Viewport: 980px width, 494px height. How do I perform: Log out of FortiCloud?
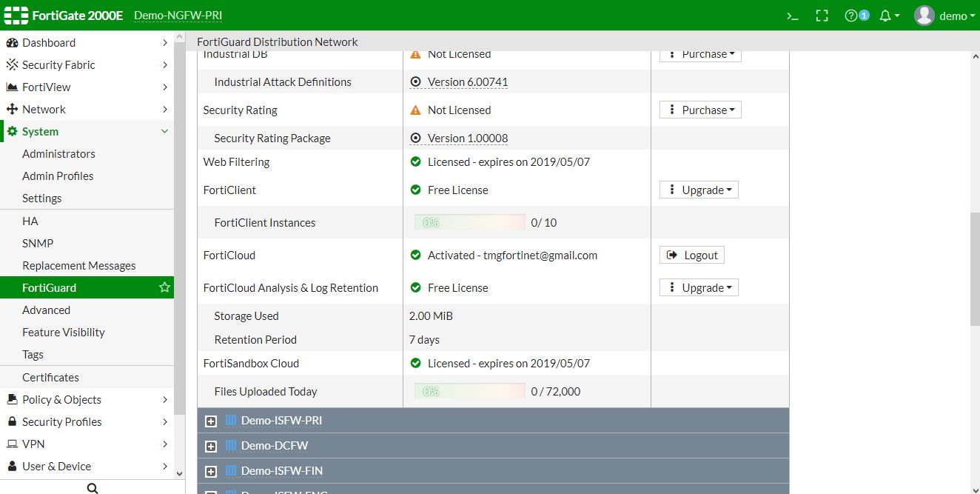[x=692, y=256]
